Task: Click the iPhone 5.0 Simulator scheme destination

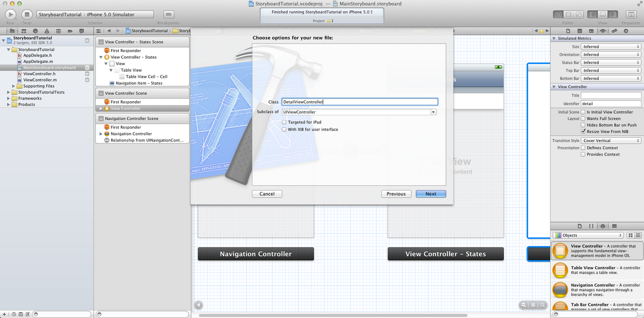Action: (111, 15)
